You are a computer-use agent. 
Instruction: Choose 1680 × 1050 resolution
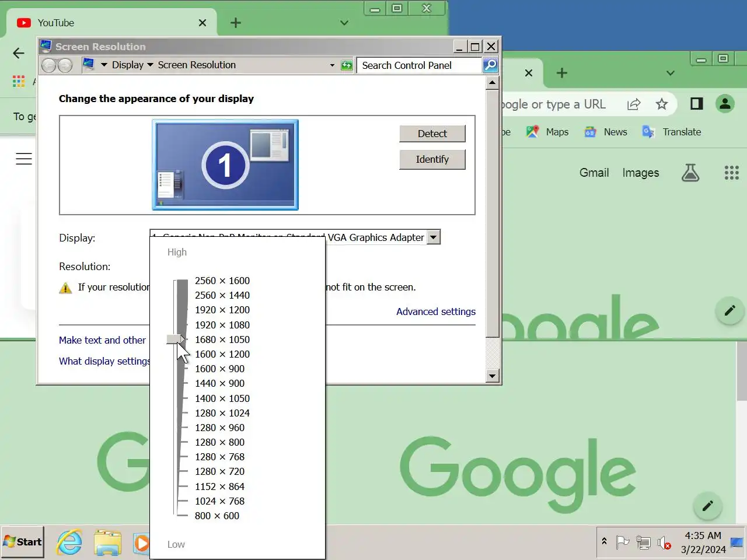coord(222,339)
